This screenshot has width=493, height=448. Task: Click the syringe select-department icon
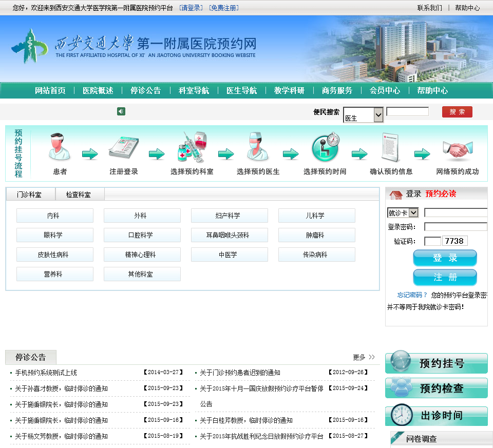[192, 147]
